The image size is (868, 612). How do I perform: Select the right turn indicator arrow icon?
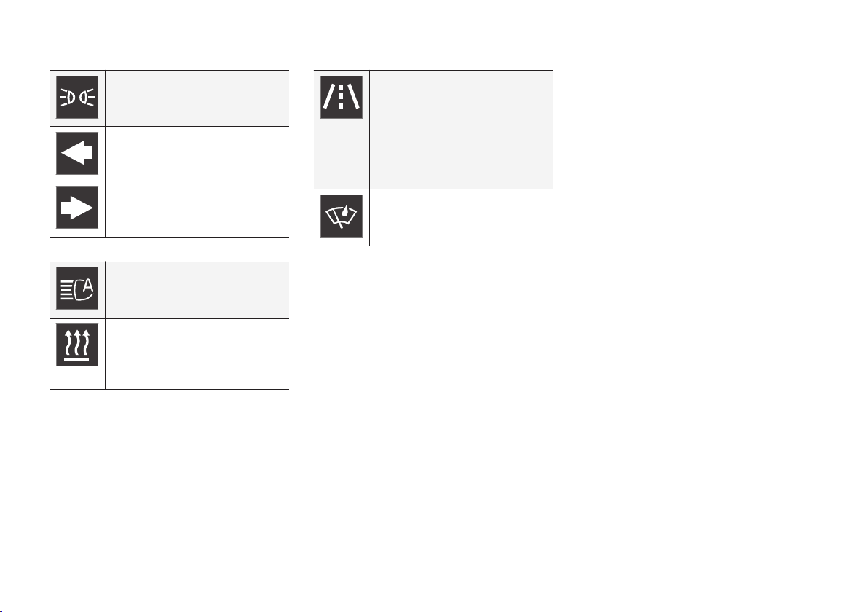tap(77, 207)
